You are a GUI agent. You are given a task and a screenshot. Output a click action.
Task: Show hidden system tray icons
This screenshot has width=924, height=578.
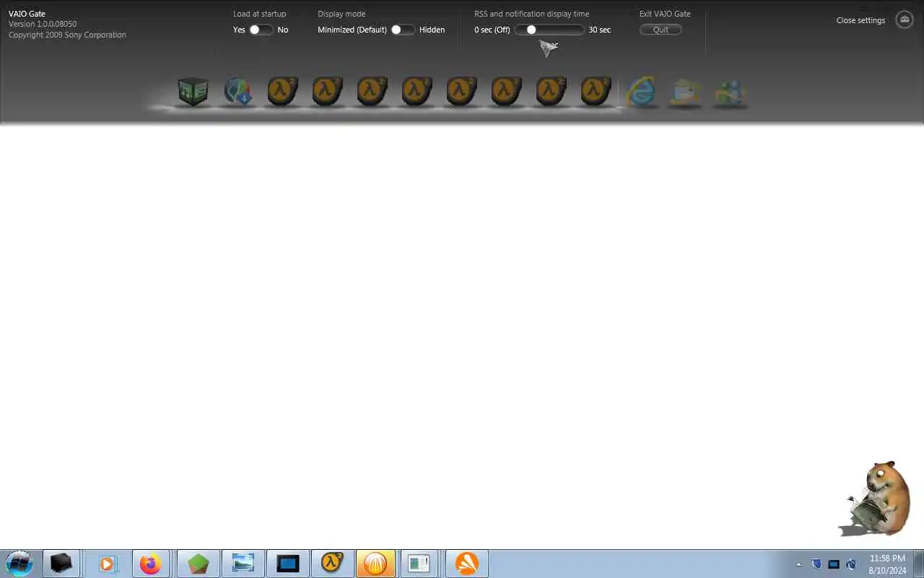pos(798,564)
